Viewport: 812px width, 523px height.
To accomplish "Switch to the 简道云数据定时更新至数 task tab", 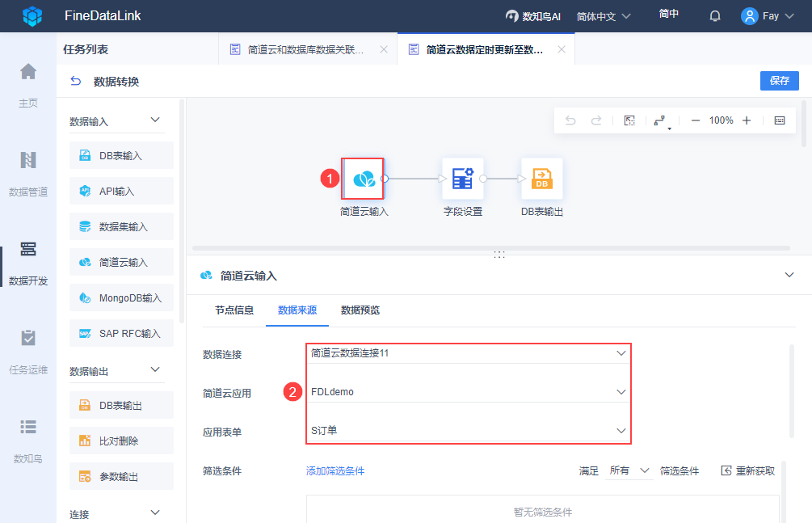I will point(485,49).
